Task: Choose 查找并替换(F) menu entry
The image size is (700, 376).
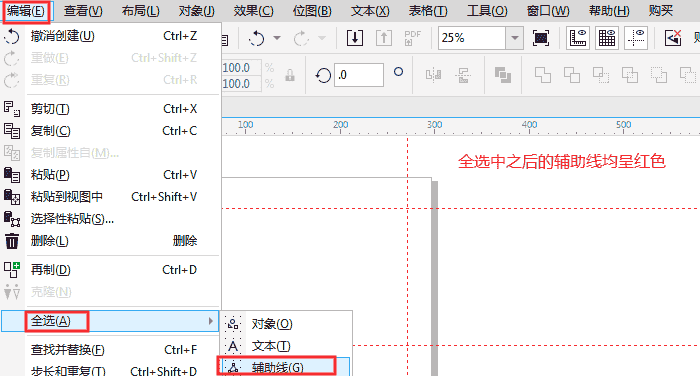Action: 111,350
